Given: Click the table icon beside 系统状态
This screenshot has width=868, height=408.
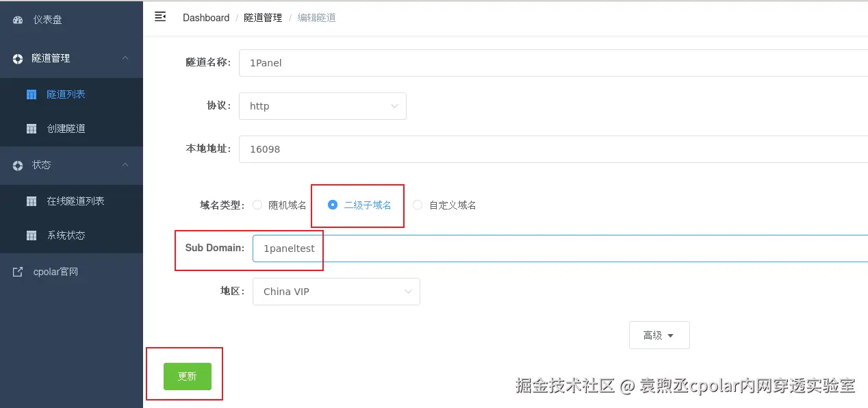Looking at the screenshot, I should (31, 235).
